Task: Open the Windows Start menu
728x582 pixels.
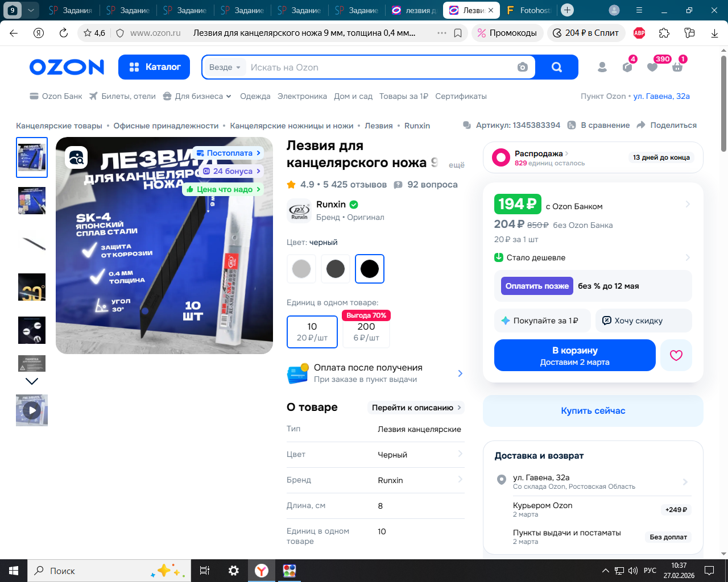Action: click(x=14, y=571)
